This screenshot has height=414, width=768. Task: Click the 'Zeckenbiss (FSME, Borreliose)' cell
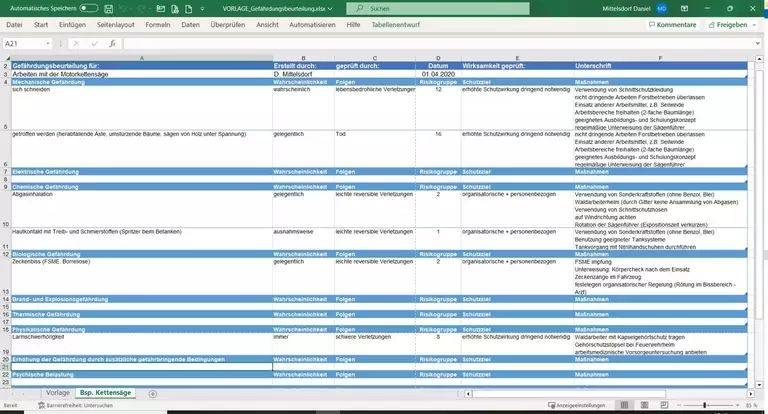point(142,276)
